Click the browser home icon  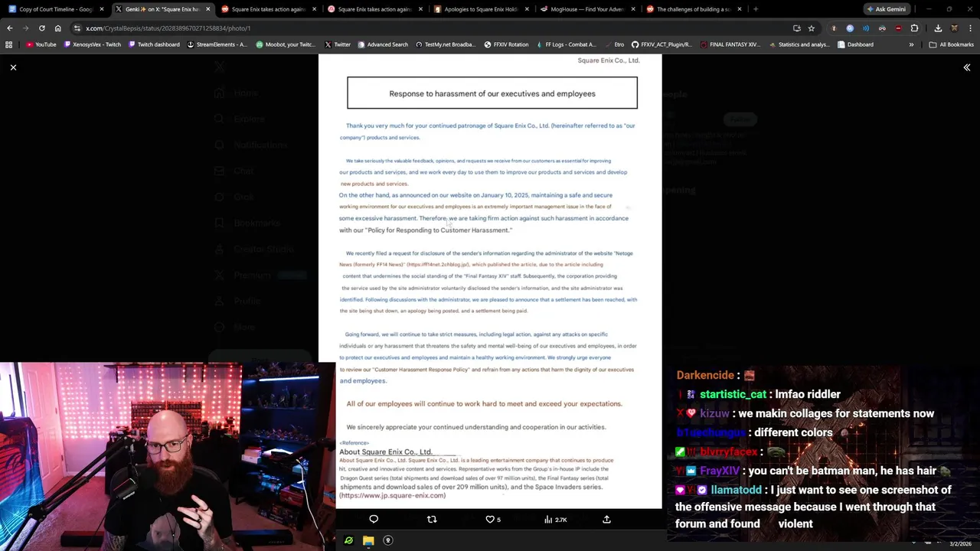coord(57,28)
